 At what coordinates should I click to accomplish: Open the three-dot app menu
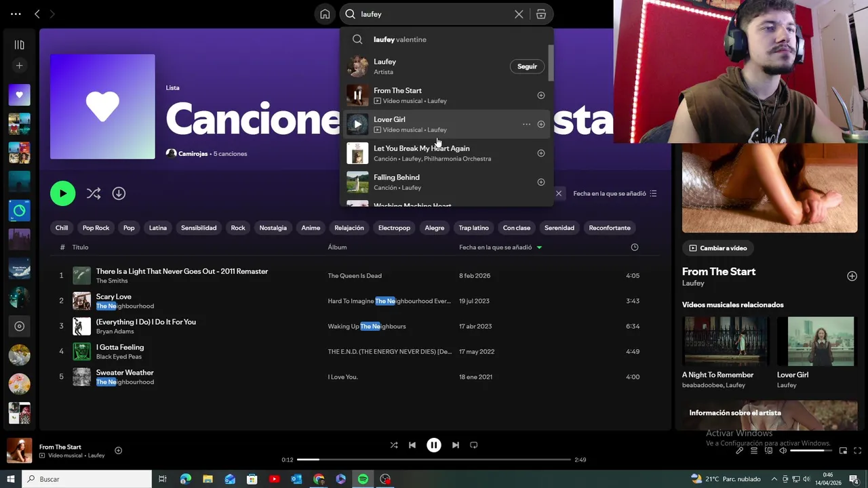[x=16, y=14]
